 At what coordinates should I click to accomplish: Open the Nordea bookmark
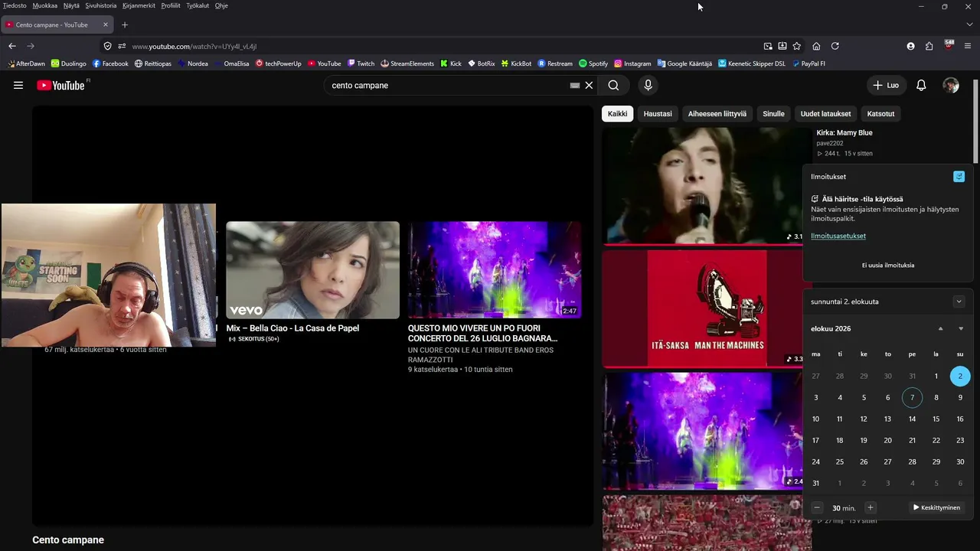(x=193, y=64)
